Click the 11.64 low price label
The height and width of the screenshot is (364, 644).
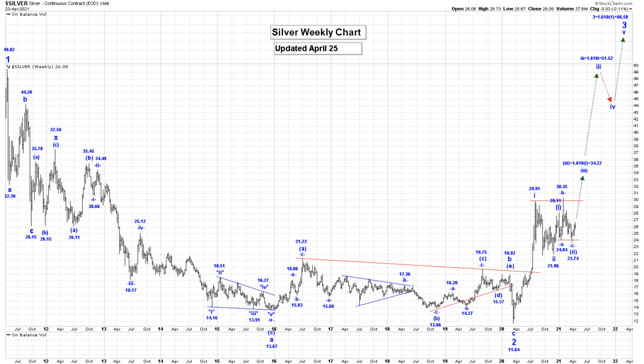click(514, 350)
